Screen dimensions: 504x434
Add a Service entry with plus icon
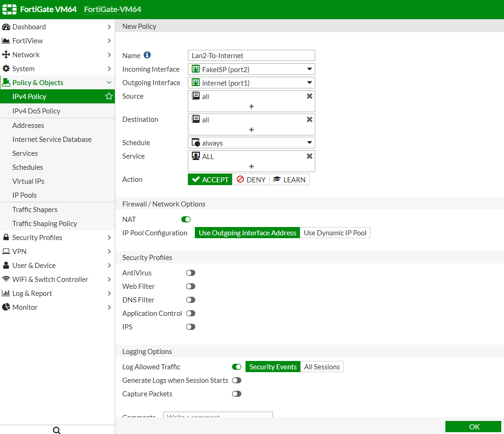[x=252, y=167]
